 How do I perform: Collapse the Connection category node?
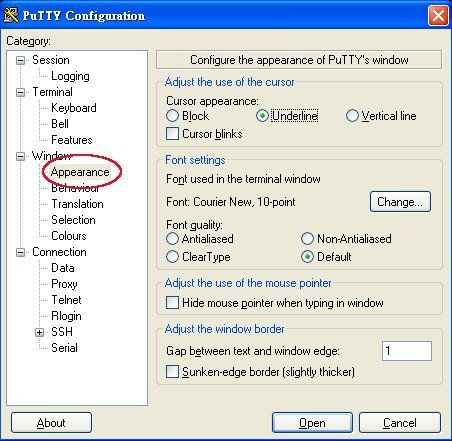[21, 252]
